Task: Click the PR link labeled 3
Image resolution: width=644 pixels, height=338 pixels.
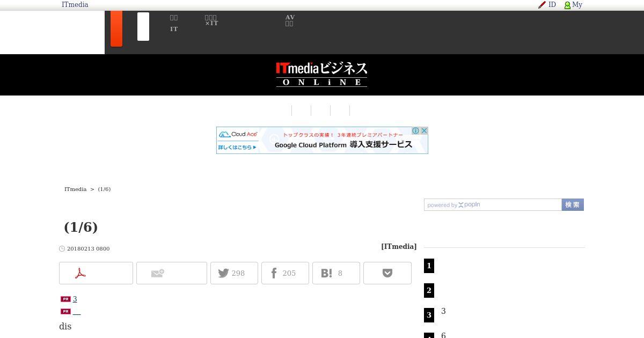Action: click(x=75, y=299)
